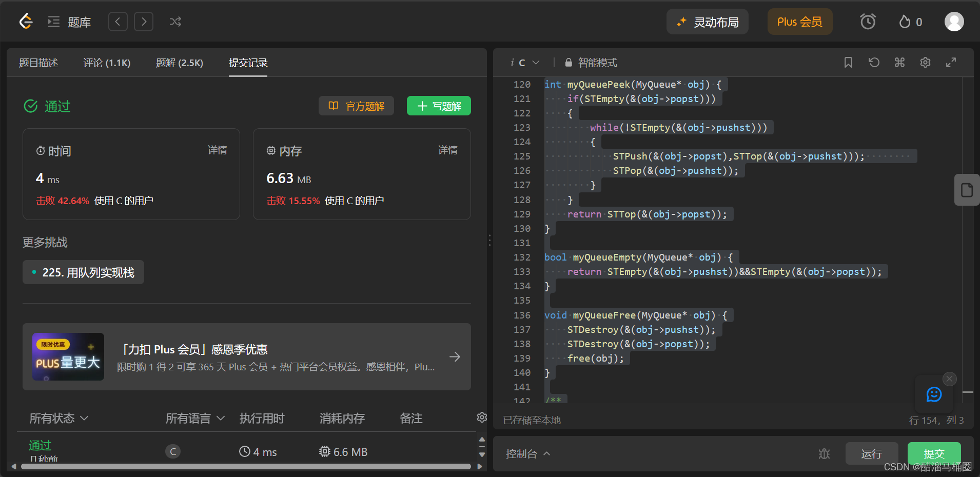The height and width of the screenshot is (477, 980).
Task: Switch to the 题目描述 tab
Action: coord(38,63)
